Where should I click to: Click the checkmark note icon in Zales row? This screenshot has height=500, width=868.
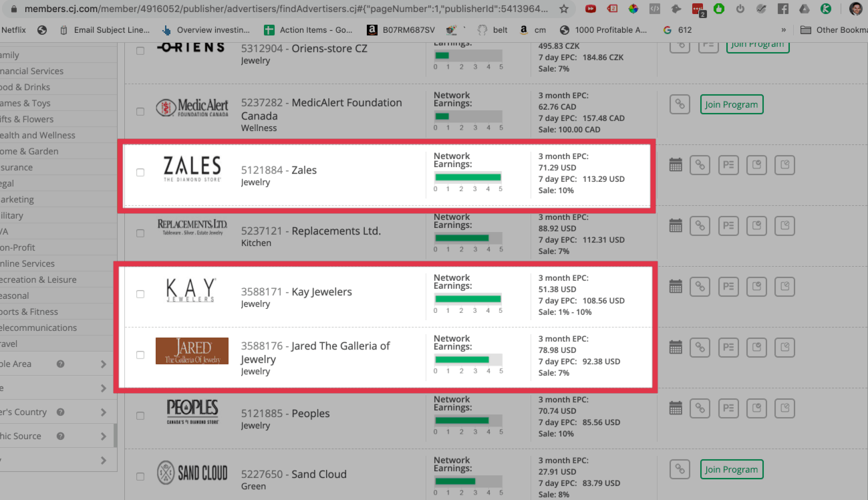pyautogui.click(x=756, y=165)
